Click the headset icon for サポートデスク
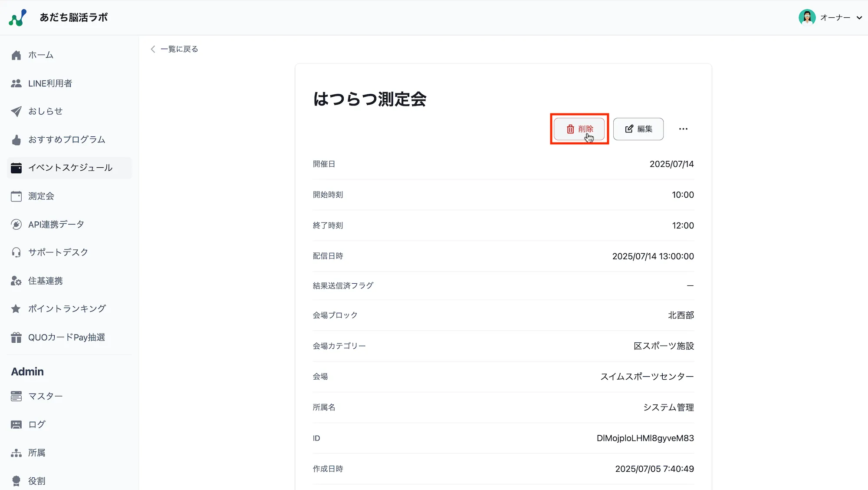868x490 pixels. click(16, 252)
